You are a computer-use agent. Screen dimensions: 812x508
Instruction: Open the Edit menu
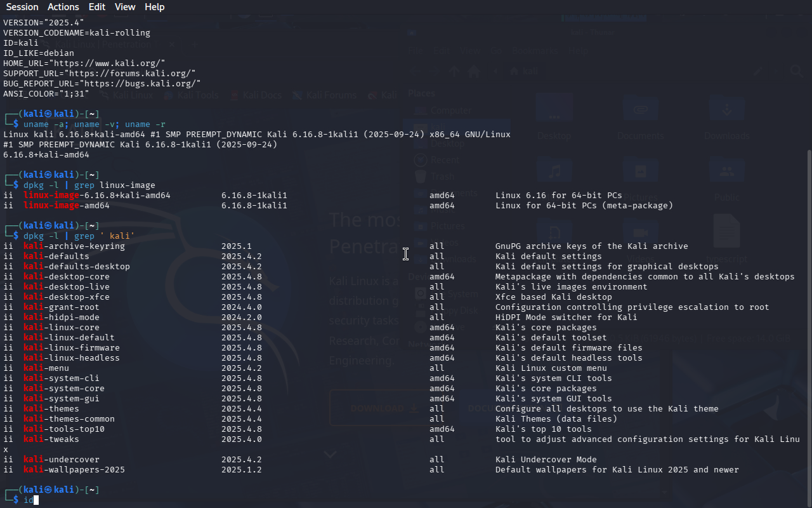tap(97, 7)
